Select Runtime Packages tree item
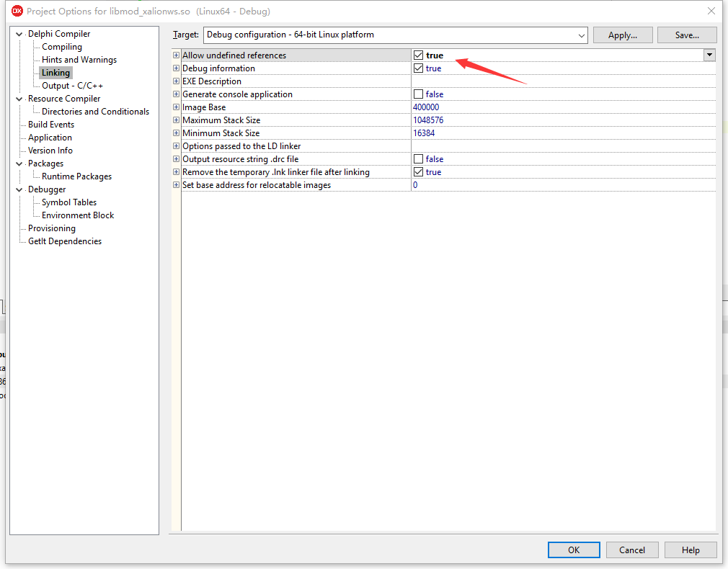 point(76,177)
